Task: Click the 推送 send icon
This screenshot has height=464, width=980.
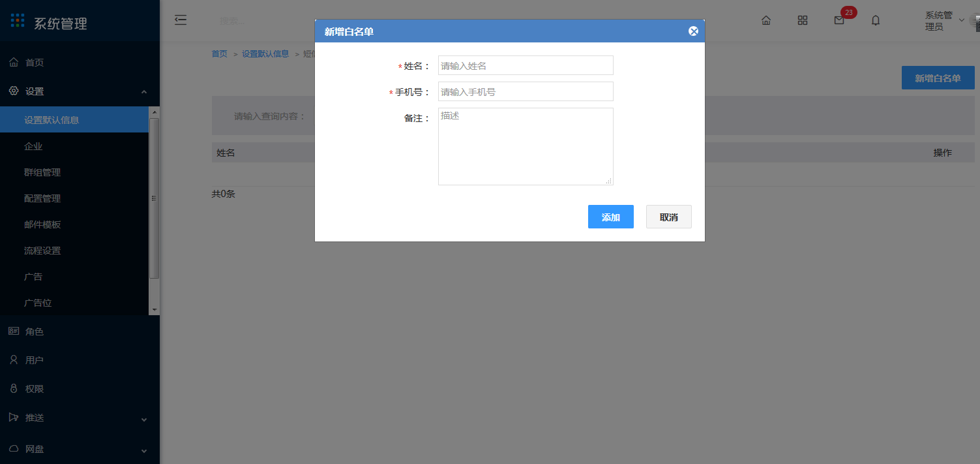Action: coord(13,417)
